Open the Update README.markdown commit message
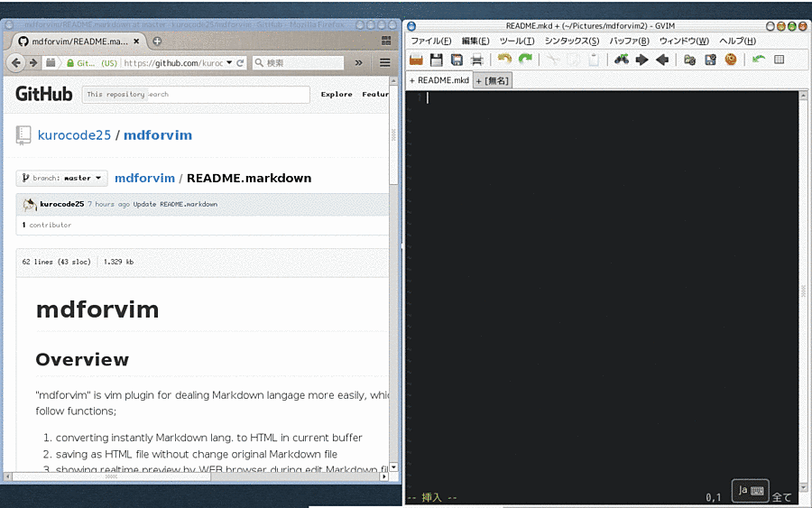Viewport: 812px width, 508px height. 175,204
